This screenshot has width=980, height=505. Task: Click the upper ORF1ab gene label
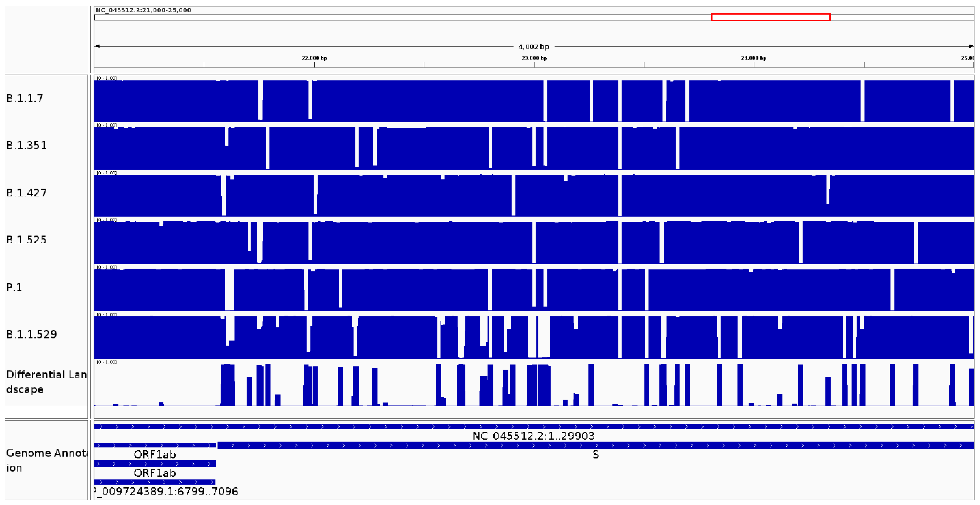click(155, 454)
